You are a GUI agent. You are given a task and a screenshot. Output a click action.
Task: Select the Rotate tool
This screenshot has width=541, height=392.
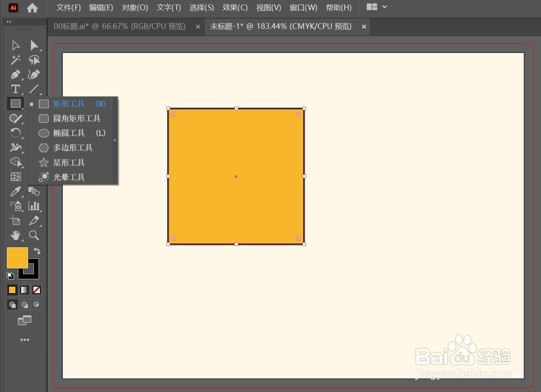(x=15, y=133)
